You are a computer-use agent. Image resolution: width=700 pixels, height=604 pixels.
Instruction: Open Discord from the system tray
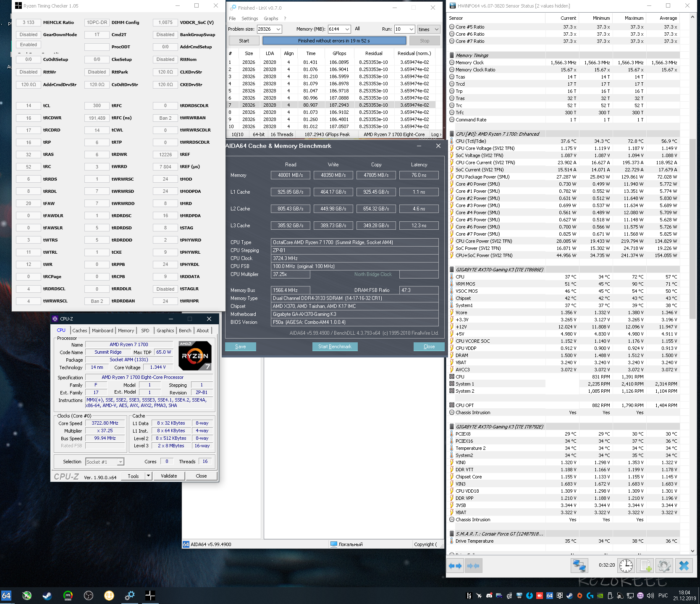[489, 596]
